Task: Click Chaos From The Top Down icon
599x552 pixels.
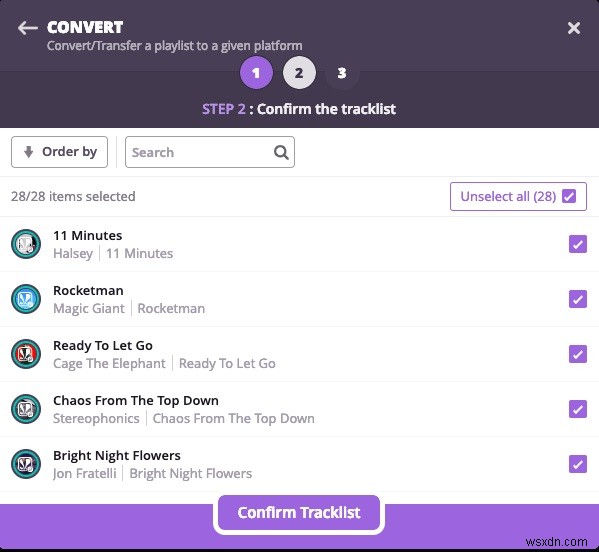Action: (26, 409)
